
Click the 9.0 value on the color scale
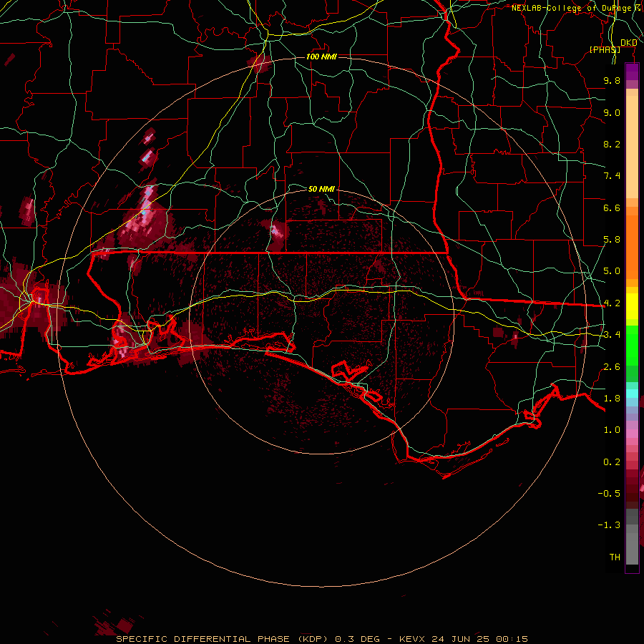point(612,112)
